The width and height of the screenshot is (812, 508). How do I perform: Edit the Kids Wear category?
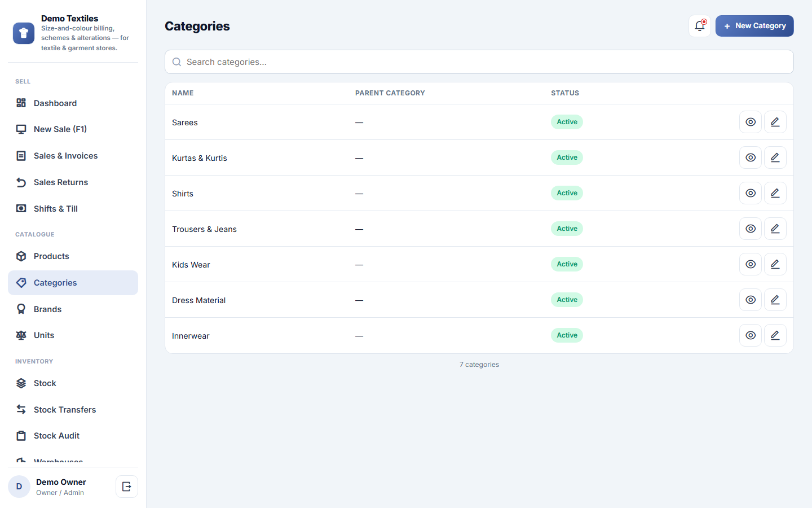click(775, 264)
